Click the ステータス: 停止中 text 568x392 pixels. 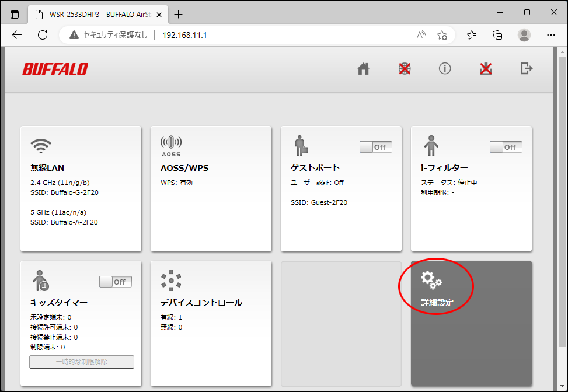(449, 183)
